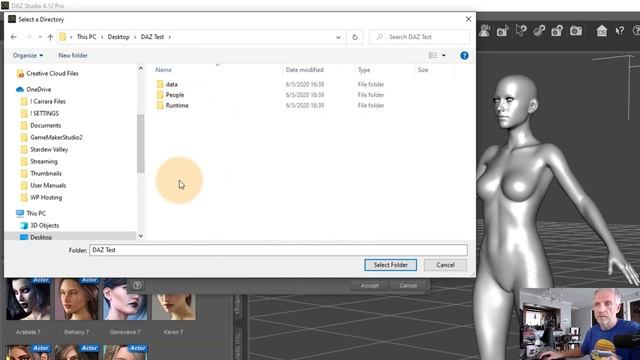Change the file view layout icon
Image resolution: width=640 pixels, height=360 pixels.
click(x=433, y=55)
